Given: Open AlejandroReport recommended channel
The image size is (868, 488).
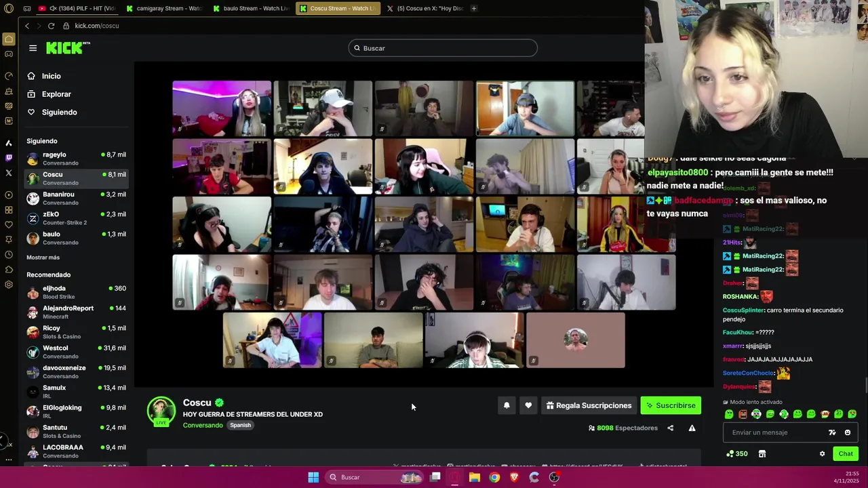Looking at the screenshot, I should click(76, 312).
